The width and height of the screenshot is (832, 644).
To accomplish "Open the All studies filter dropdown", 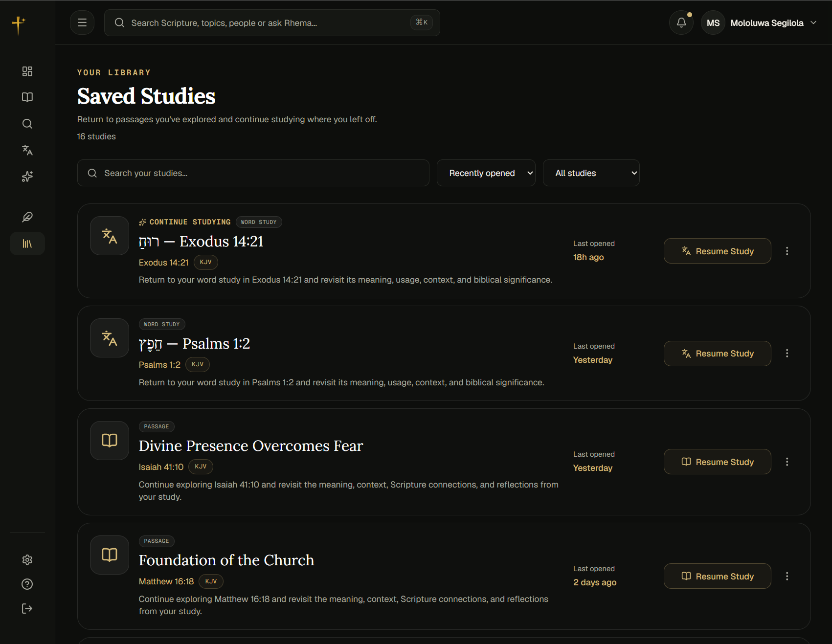I will (x=591, y=173).
